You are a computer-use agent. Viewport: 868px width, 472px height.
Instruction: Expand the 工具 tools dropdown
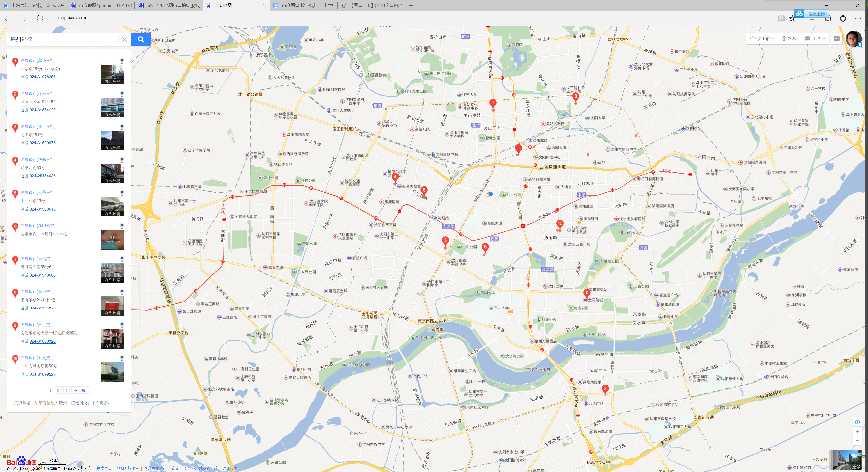[815, 39]
